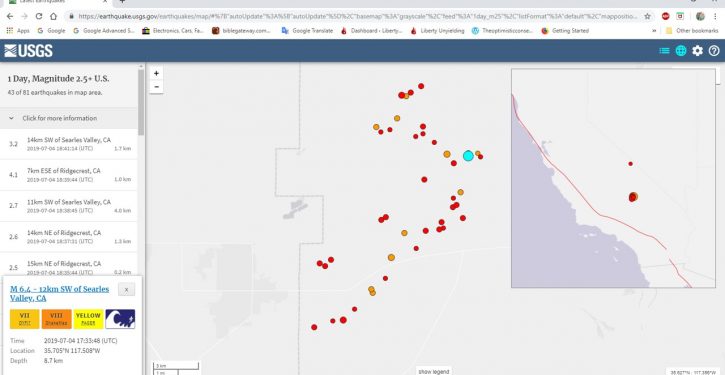Click the cyan selected earthquake marker
The height and width of the screenshot is (375, 725).
[468, 155]
